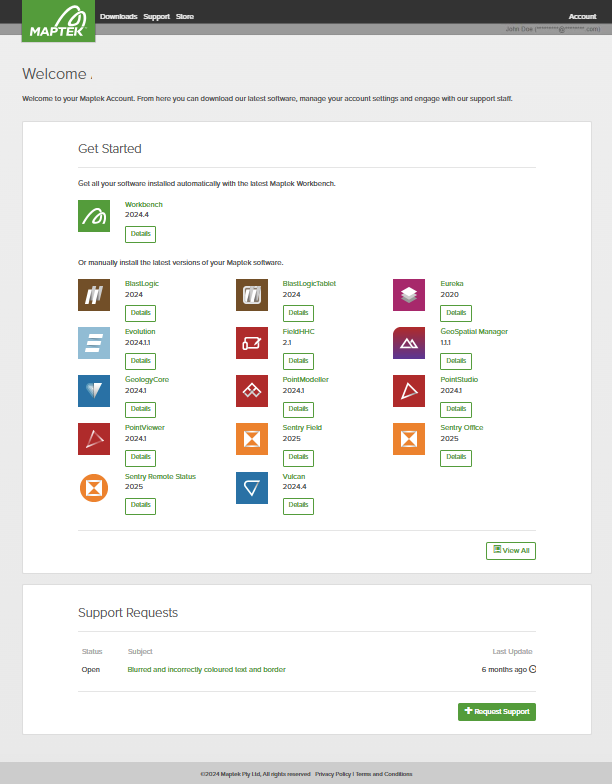Click the PointStudio product icon

point(409,391)
